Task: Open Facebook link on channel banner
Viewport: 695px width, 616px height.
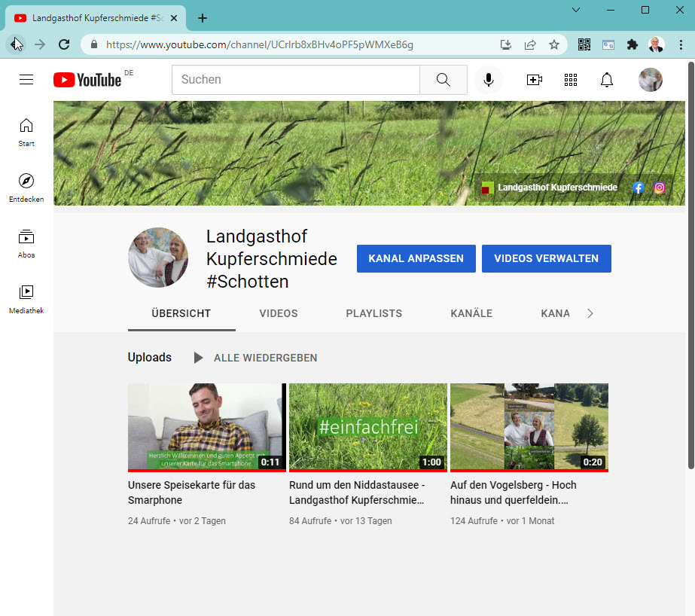Action: [x=638, y=188]
